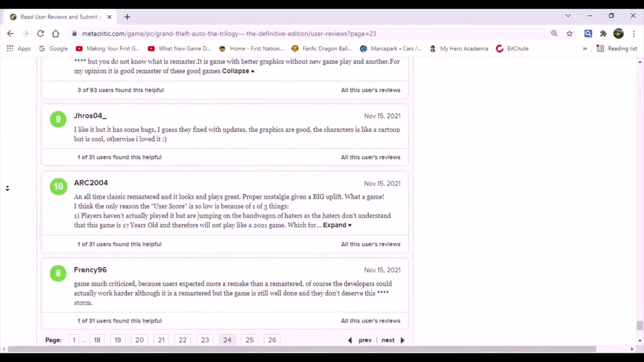Click the vertical scrollbar thumb
The width and height of the screenshot is (644, 362).
point(639,326)
